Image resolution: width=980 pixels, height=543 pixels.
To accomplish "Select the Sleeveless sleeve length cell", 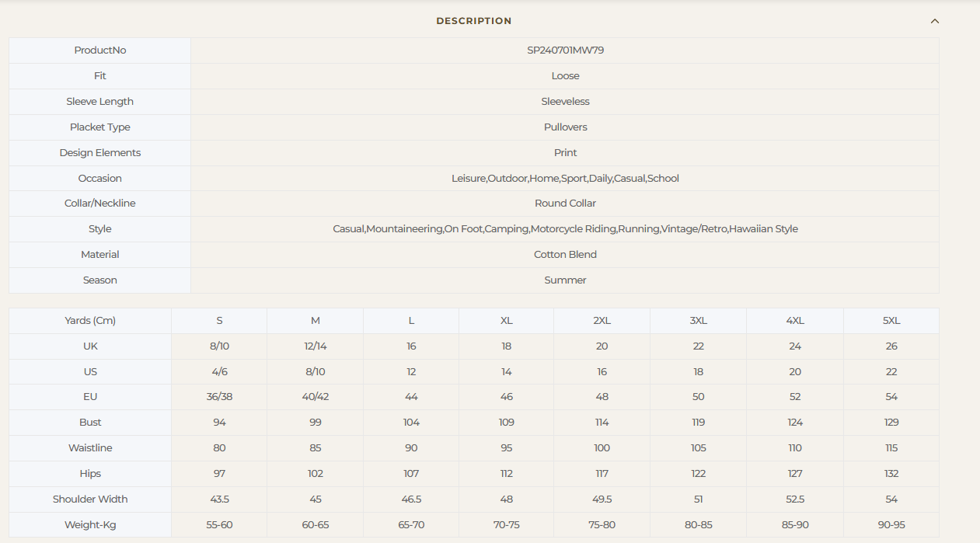I will pos(565,102).
